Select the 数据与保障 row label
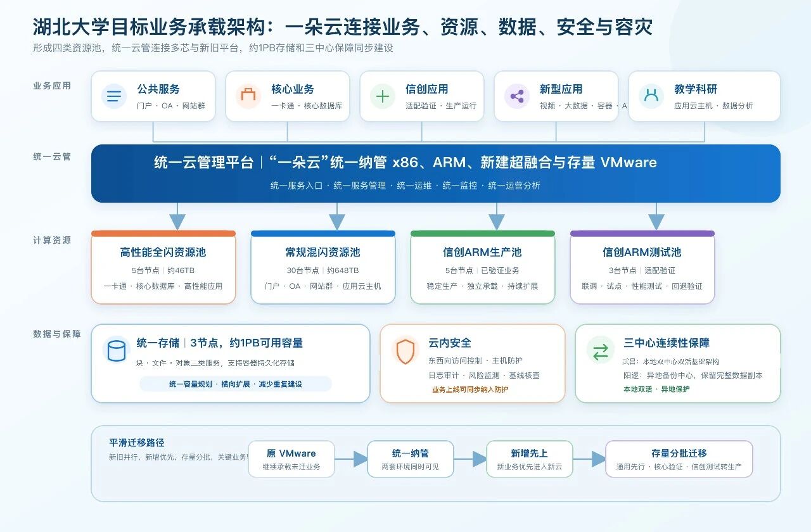The height and width of the screenshot is (532, 811). point(57,334)
